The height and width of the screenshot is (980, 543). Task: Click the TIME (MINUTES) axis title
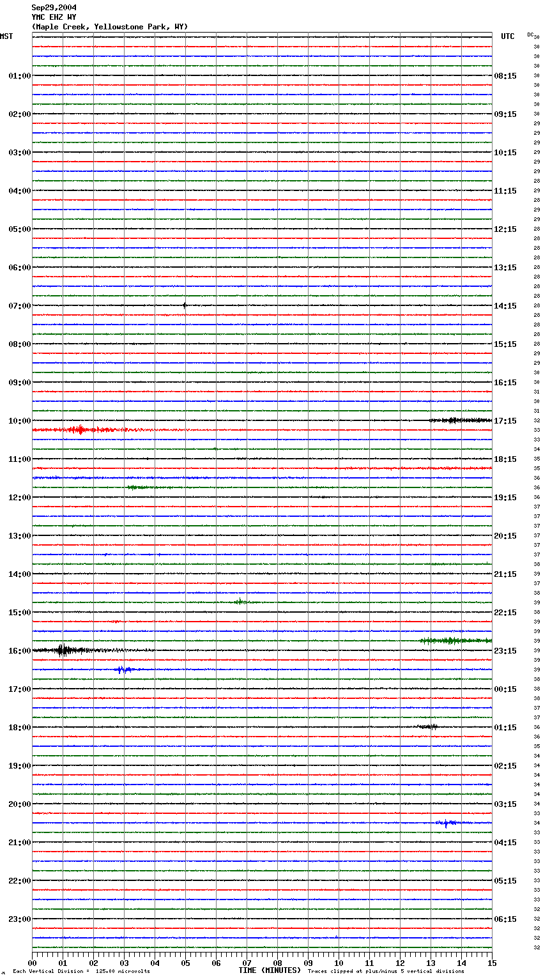(270, 970)
